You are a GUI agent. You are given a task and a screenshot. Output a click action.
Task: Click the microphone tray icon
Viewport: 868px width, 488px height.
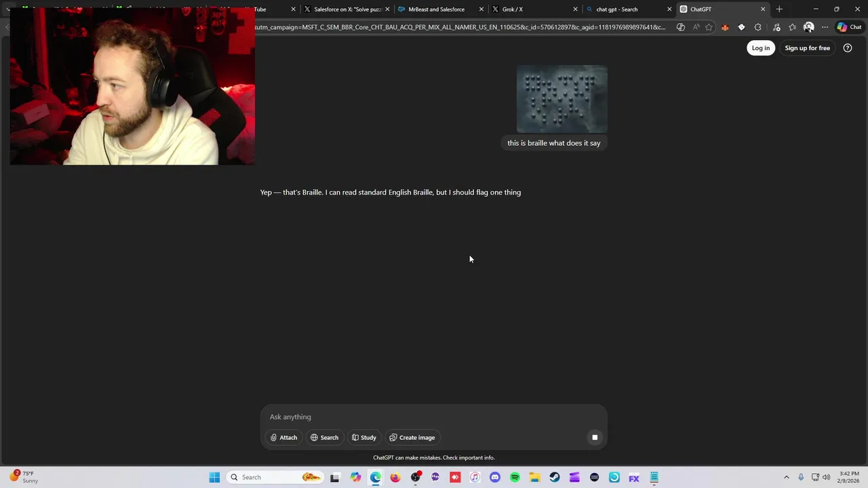[x=801, y=477]
